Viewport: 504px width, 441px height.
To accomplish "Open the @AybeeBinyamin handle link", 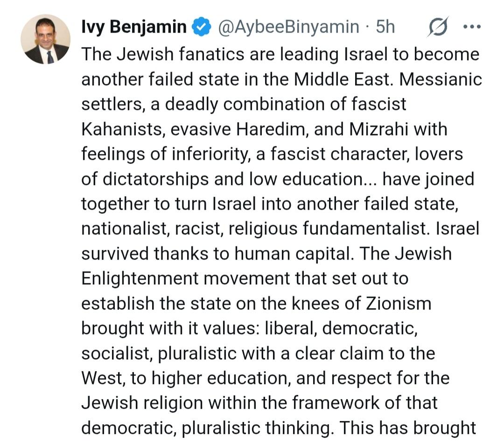I will click(x=288, y=28).
